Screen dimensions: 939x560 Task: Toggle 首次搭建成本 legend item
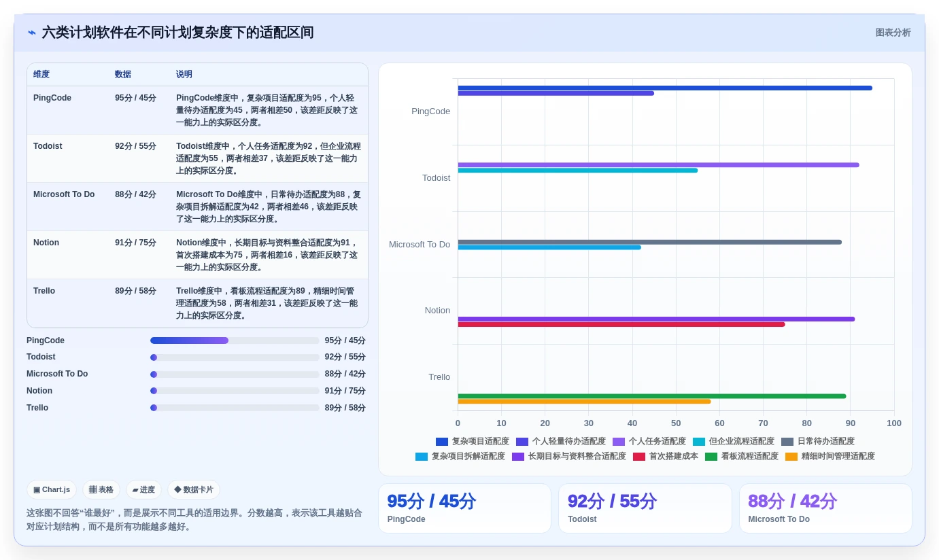pyautogui.click(x=666, y=457)
